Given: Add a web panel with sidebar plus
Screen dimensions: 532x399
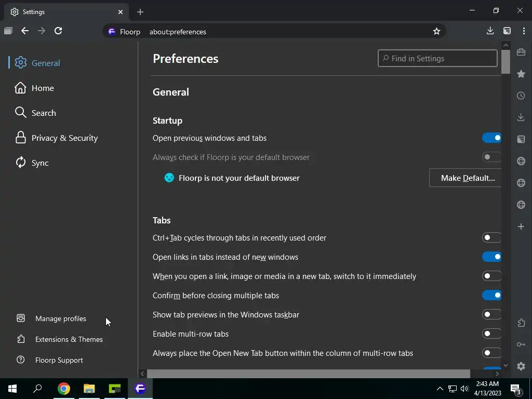Looking at the screenshot, I should (x=521, y=227).
